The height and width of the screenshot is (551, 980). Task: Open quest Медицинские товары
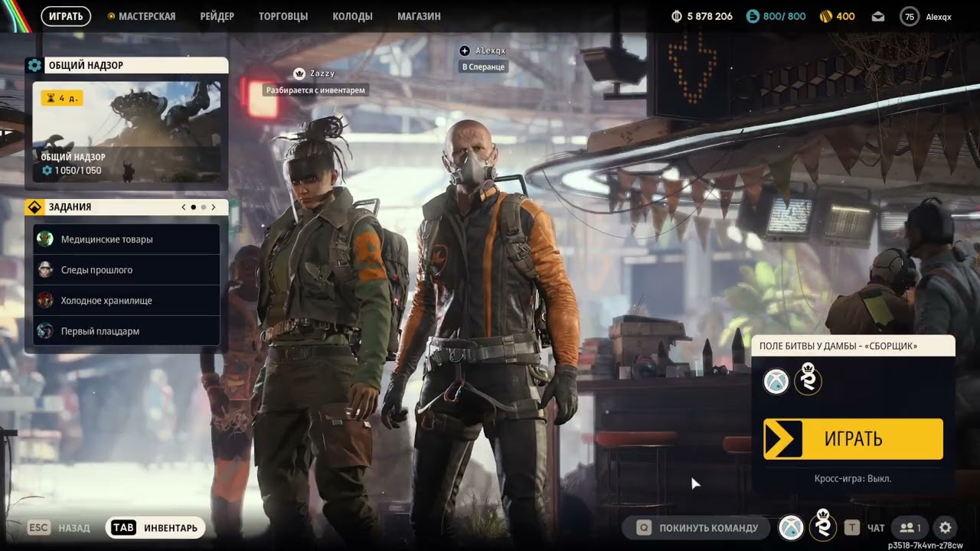tap(127, 240)
